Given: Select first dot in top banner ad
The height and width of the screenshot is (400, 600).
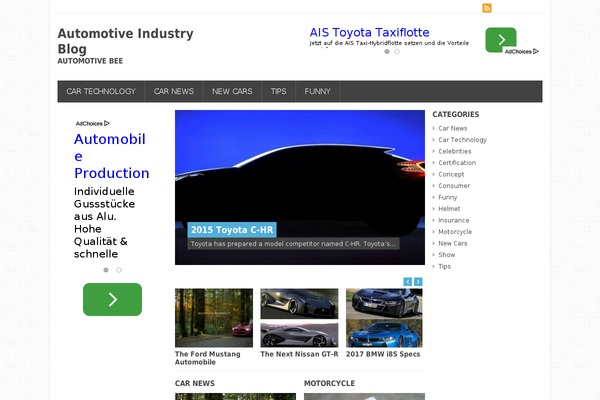Looking at the screenshot, I should pos(387,51).
